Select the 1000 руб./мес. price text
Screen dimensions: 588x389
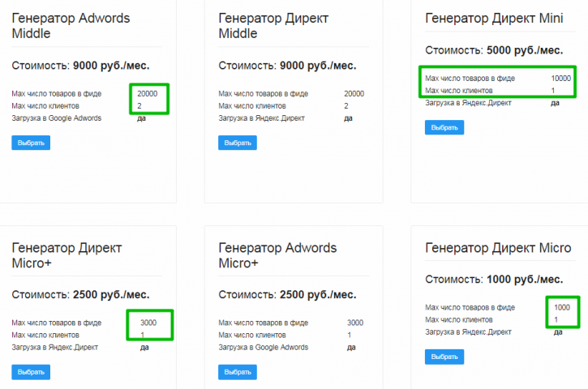(x=525, y=280)
